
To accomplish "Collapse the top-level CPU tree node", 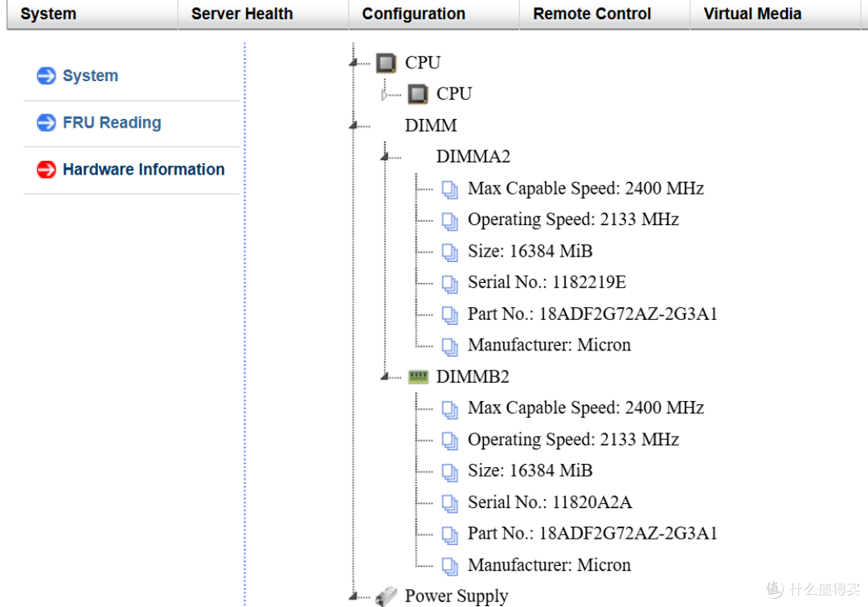I will click(354, 63).
